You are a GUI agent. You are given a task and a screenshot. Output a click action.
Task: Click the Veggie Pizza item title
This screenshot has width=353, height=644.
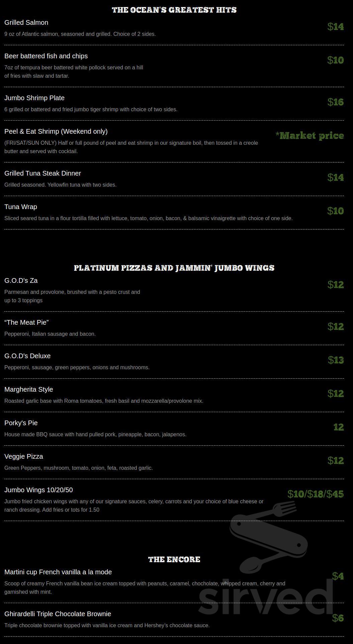[24, 456]
